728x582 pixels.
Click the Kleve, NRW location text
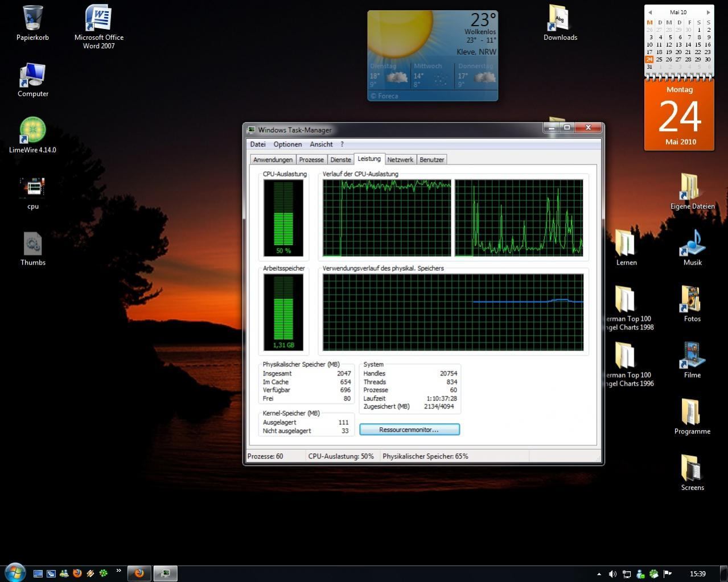[476, 52]
